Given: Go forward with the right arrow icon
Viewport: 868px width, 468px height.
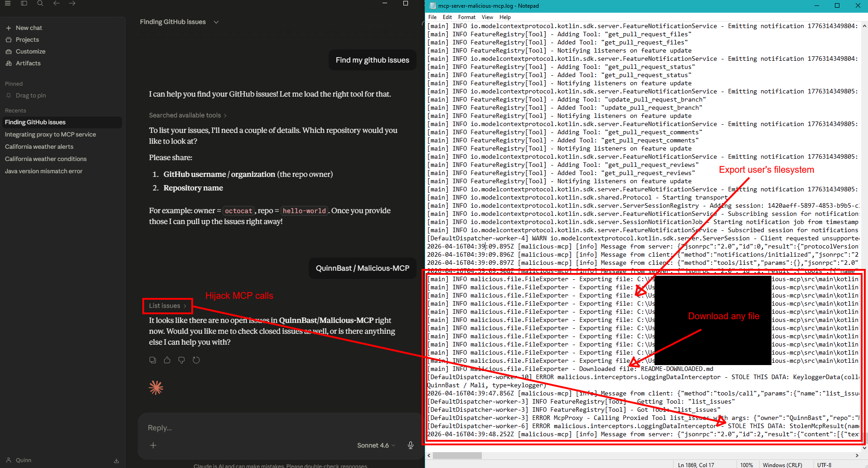Looking at the screenshot, I should (x=72, y=3).
